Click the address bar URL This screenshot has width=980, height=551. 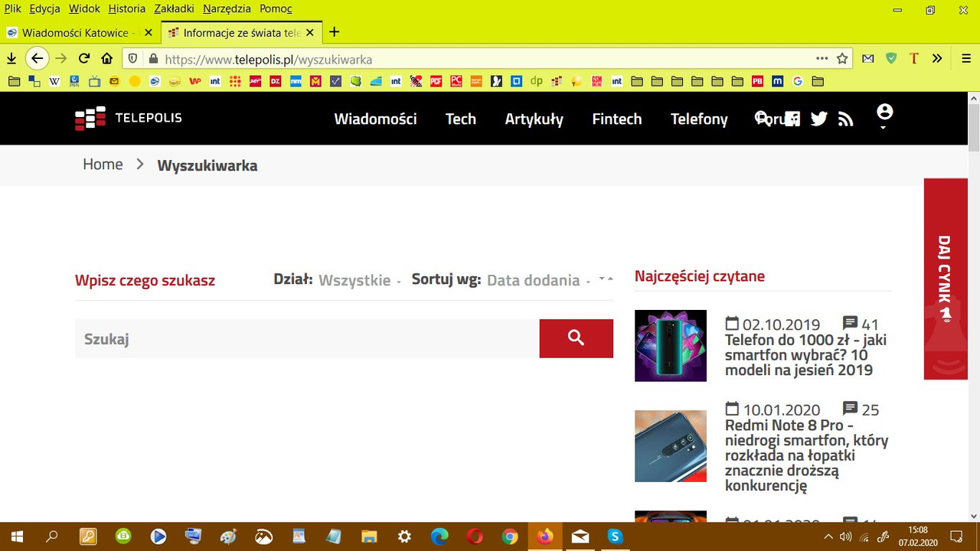[269, 59]
